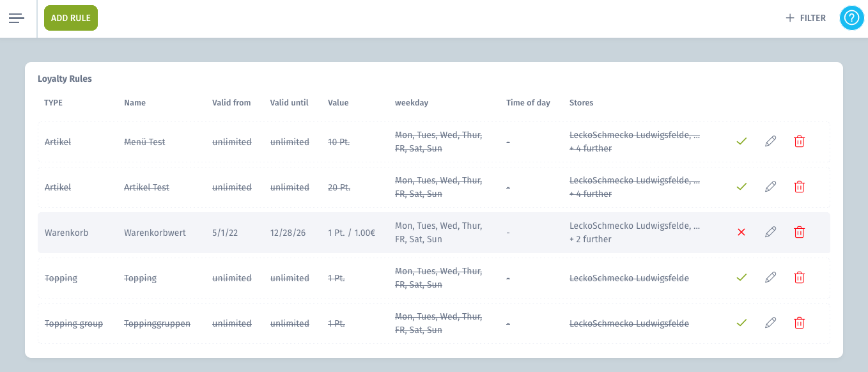Click the ADD RULE button
Image resolution: width=868 pixels, height=372 pixels.
click(71, 18)
